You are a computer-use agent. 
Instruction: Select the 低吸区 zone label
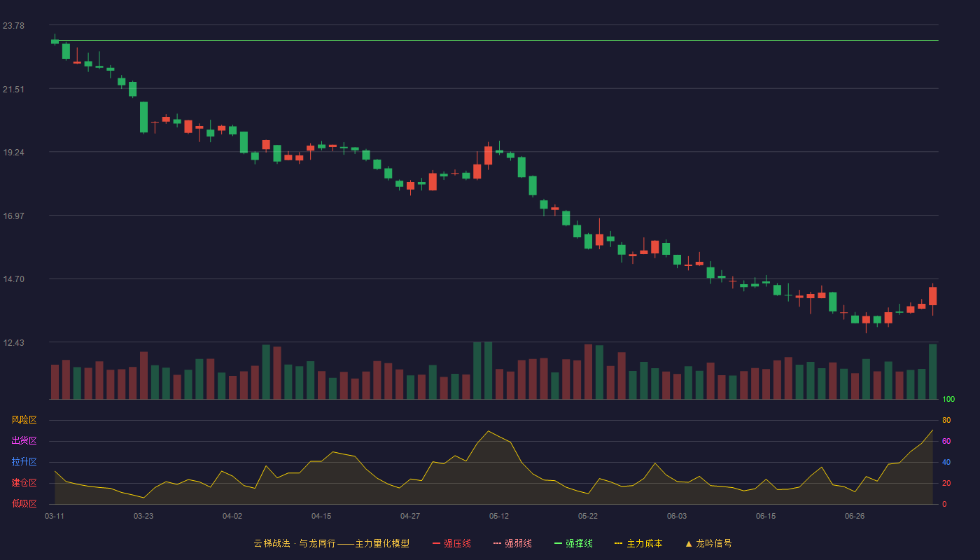[24, 503]
